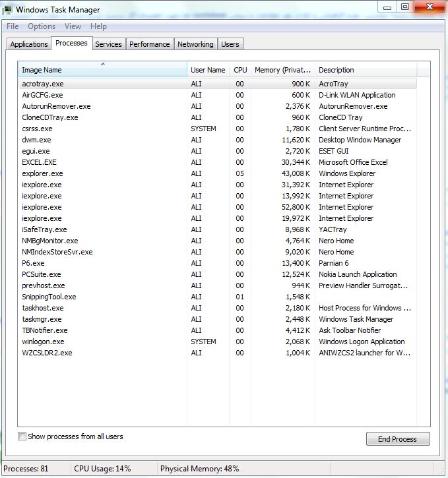The height and width of the screenshot is (478, 448).
Task: Select iexplore.exe using 31,392 K
Action: tap(218, 185)
